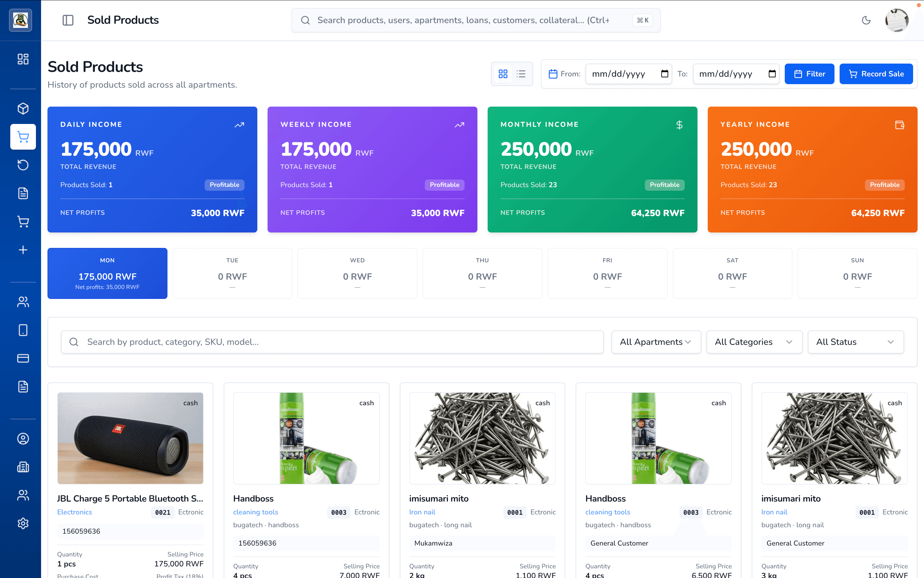Open the JBL Charge 5 speaker thumbnail

[x=130, y=438]
